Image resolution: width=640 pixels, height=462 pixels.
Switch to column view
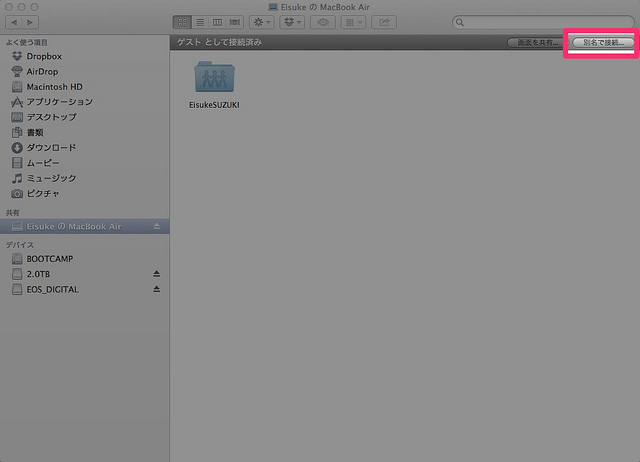[x=218, y=22]
